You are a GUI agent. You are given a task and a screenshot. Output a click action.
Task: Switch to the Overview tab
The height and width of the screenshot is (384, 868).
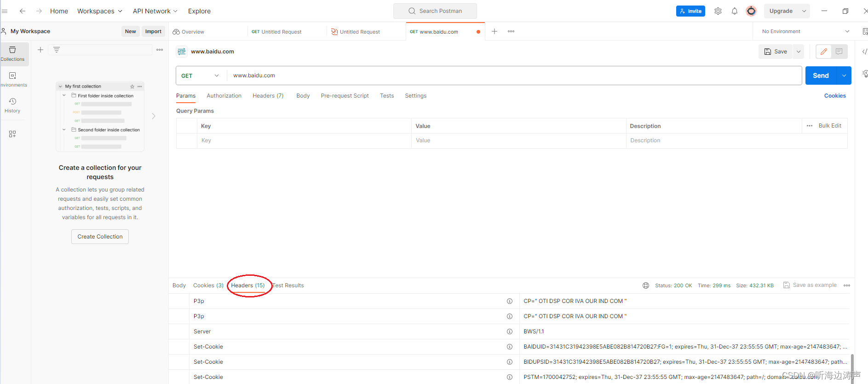tap(189, 32)
